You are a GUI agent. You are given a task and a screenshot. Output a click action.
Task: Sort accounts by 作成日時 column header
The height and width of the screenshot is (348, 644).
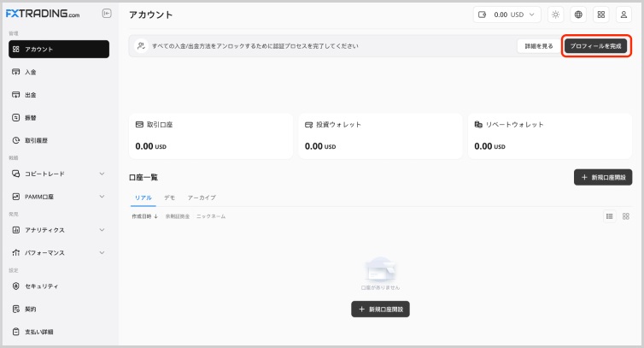pos(144,216)
